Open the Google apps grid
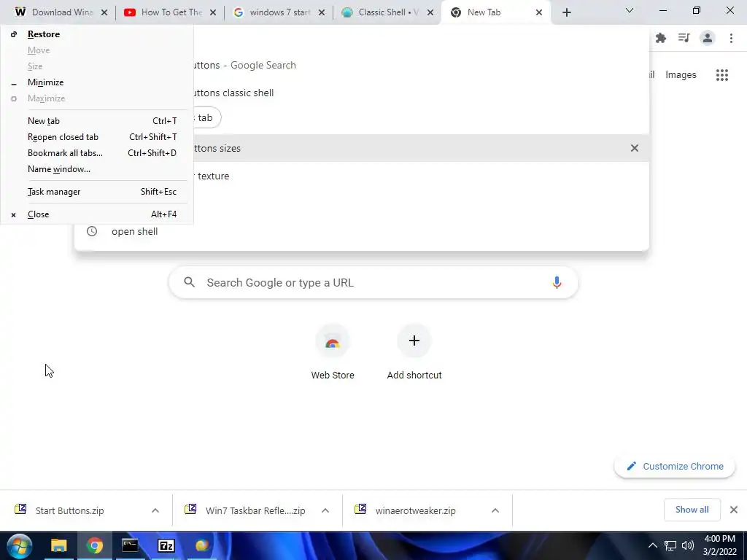Screen dimensions: 747x560 pos(722,75)
